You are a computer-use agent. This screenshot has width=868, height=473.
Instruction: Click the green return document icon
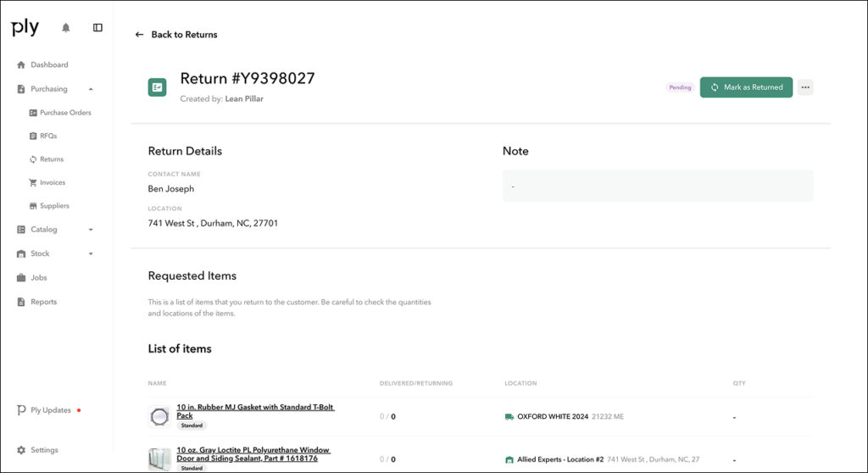[157, 87]
